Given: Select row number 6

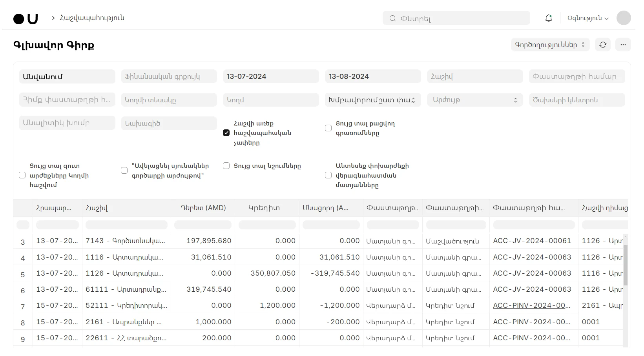Looking at the screenshot, I should coord(23,291).
